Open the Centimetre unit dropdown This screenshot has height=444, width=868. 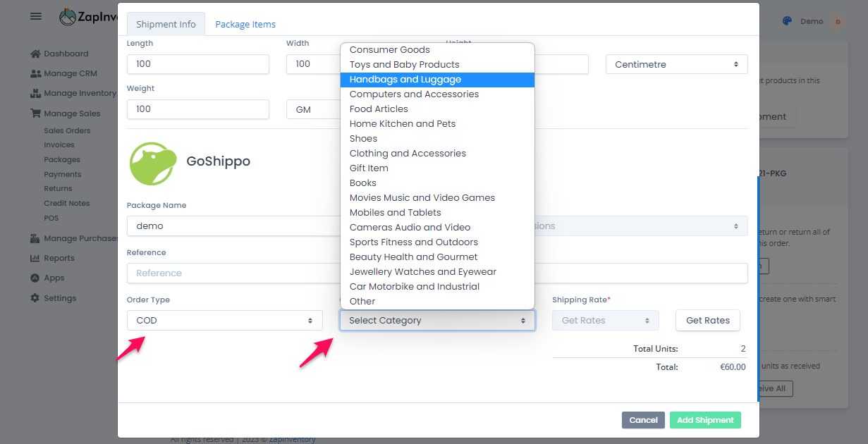[676, 64]
